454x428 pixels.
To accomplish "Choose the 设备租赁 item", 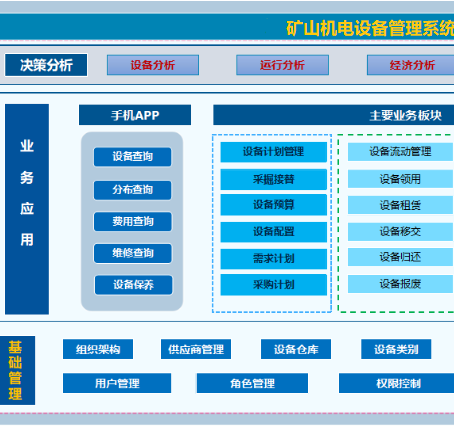I will (x=401, y=205).
